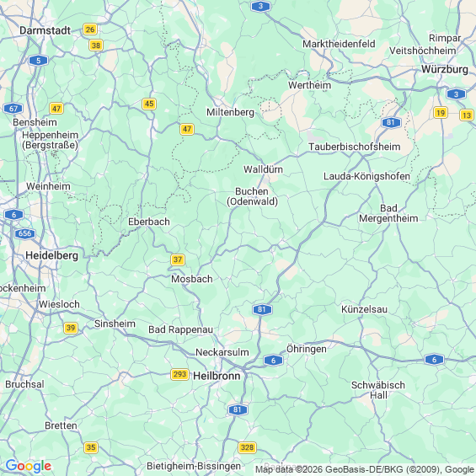The height and width of the screenshot is (476, 476).
Task: Click the Tauberbischofsheim town label
Action: (x=355, y=147)
